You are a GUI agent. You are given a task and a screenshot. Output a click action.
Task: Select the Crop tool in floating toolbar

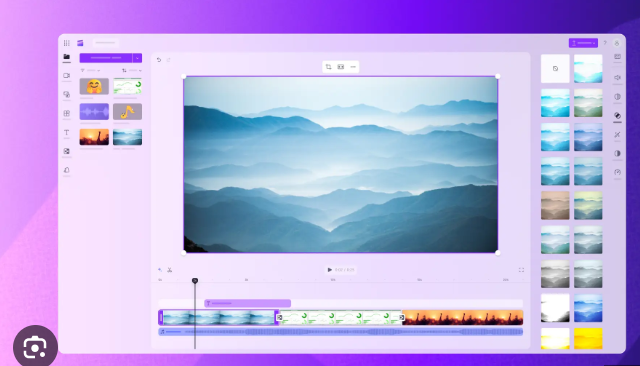point(329,67)
